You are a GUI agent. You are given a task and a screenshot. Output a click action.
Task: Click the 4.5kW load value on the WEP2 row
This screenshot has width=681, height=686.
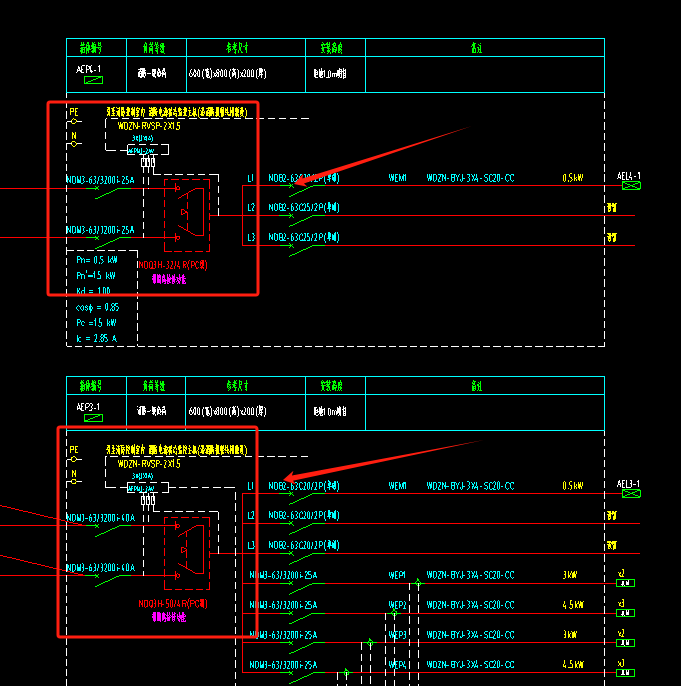pos(573,605)
